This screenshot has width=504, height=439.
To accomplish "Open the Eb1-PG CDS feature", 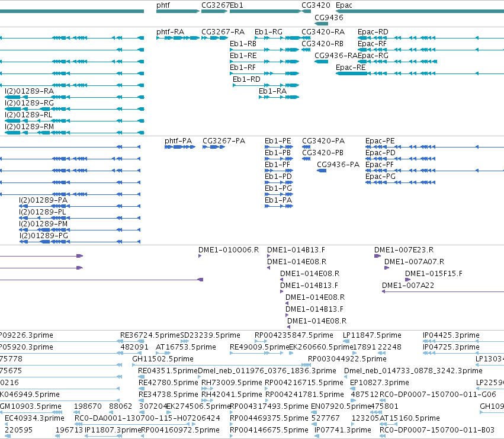I will (x=279, y=194).
